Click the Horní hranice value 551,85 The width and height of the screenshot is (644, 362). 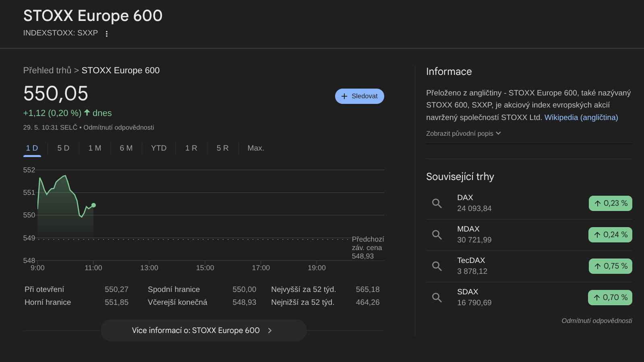tap(116, 302)
